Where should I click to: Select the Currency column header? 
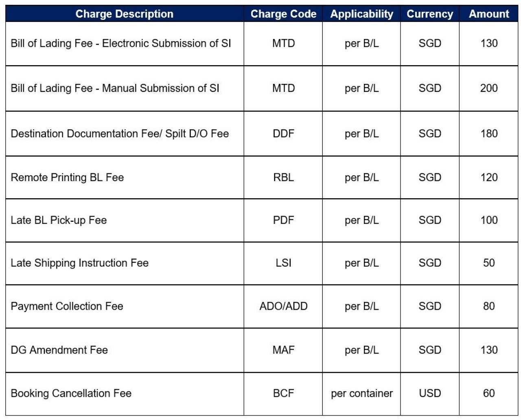click(430, 14)
